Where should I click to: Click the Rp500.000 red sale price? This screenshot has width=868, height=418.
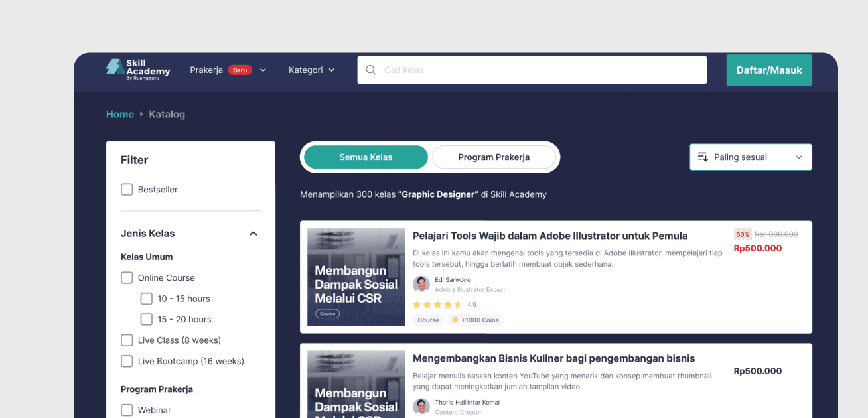pos(758,249)
